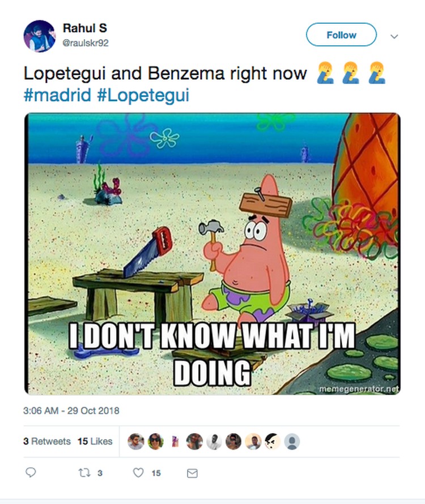
Task: Follow Rahul S
Action: click(341, 35)
